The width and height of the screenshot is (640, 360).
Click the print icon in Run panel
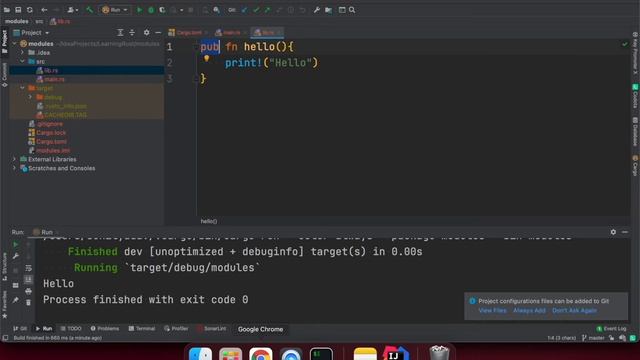[28, 291]
